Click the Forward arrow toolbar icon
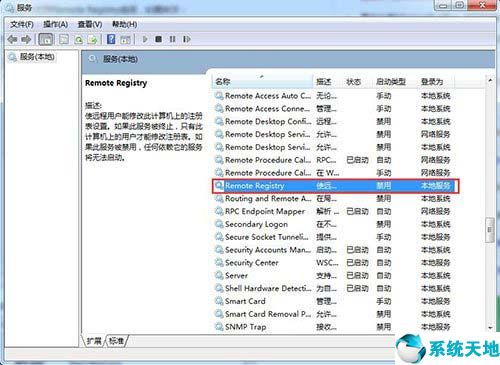The image size is (500, 365). [x=26, y=39]
